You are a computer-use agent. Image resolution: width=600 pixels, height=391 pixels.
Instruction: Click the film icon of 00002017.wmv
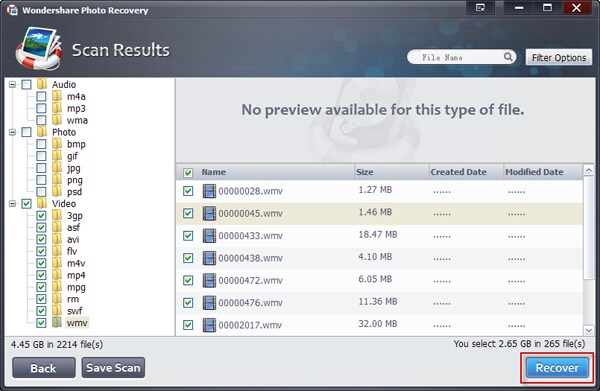click(x=209, y=325)
